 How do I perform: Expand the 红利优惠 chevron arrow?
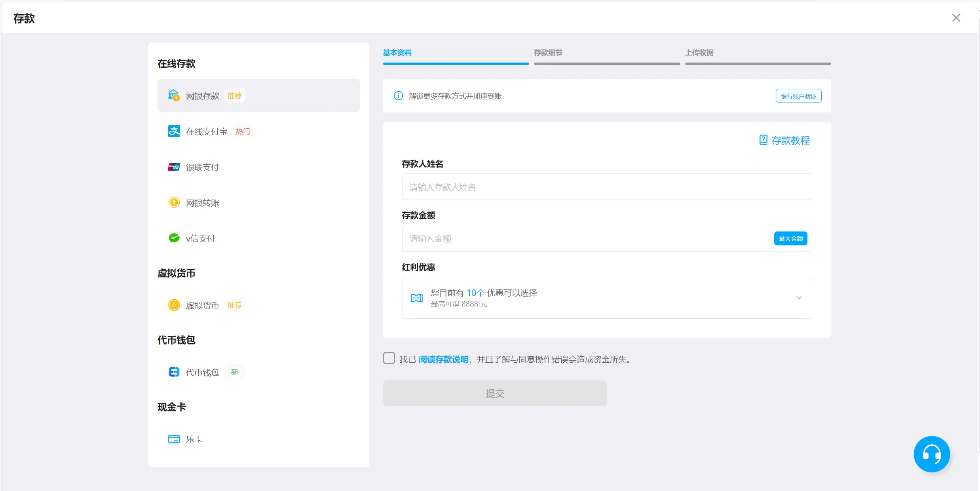tap(799, 298)
